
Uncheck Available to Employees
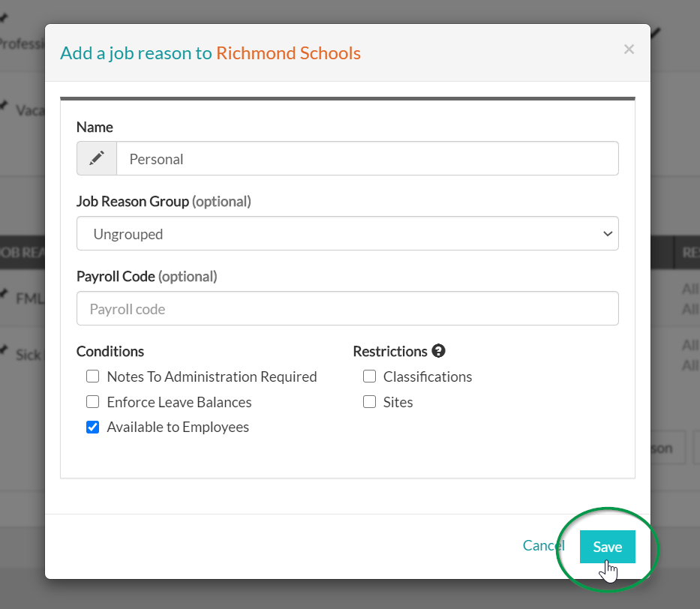93,427
